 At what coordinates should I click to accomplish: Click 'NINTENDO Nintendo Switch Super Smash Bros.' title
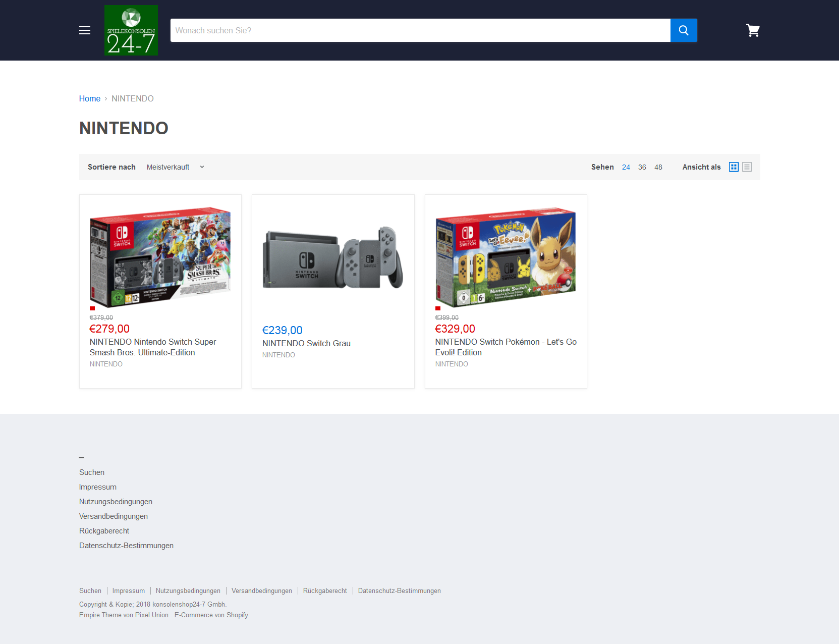(153, 347)
